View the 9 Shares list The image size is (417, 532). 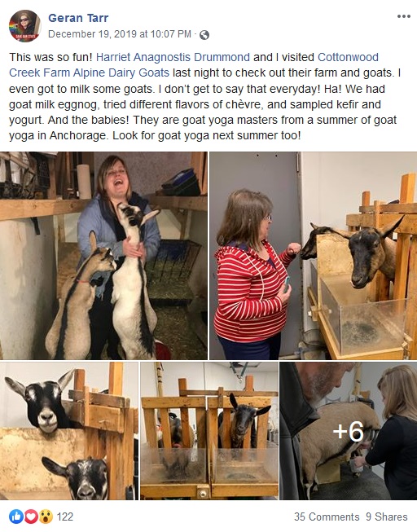click(x=387, y=517)
